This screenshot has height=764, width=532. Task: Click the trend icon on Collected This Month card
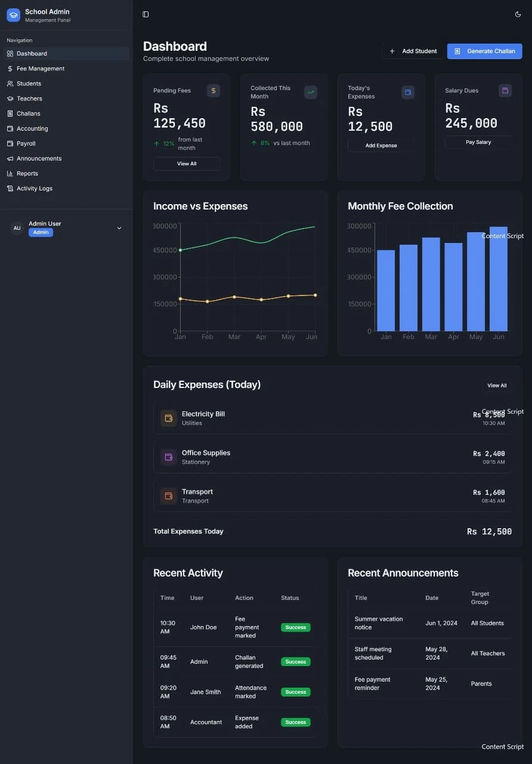[x=310, y=93]
